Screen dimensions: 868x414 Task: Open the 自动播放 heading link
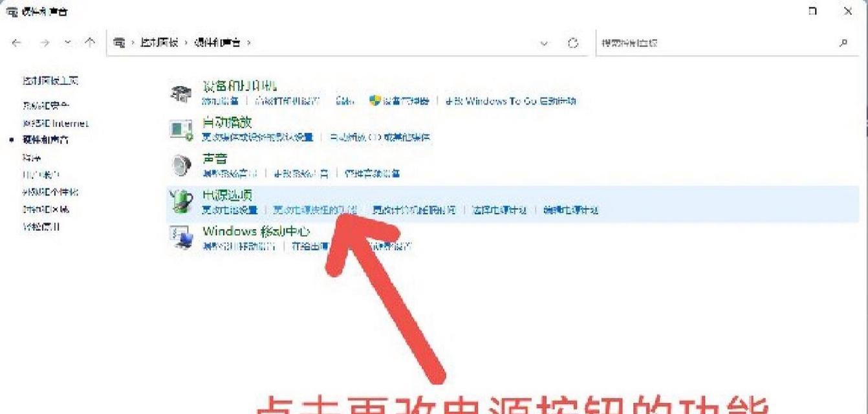pos(227,122)
